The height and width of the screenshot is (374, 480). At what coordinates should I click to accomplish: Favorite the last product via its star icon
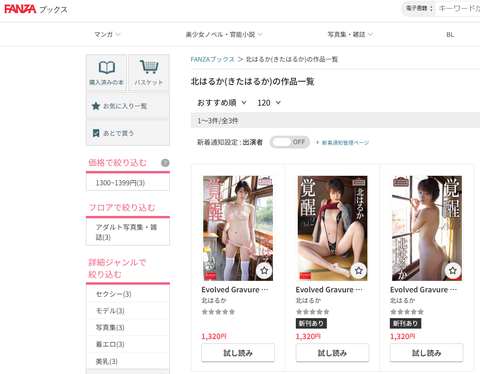tap(453, 270)
